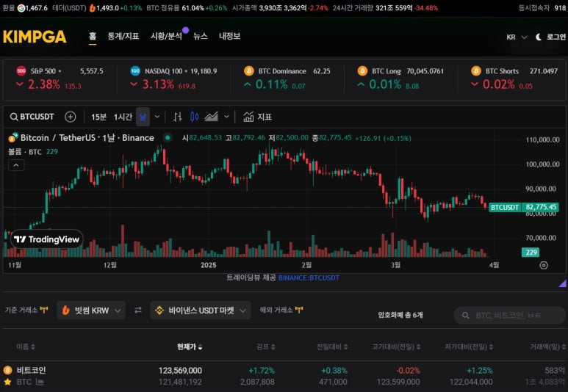Select the highlighted 날 (1-day) interval
This screenshot has height=392, width=568.
click(x=143, y=117)
